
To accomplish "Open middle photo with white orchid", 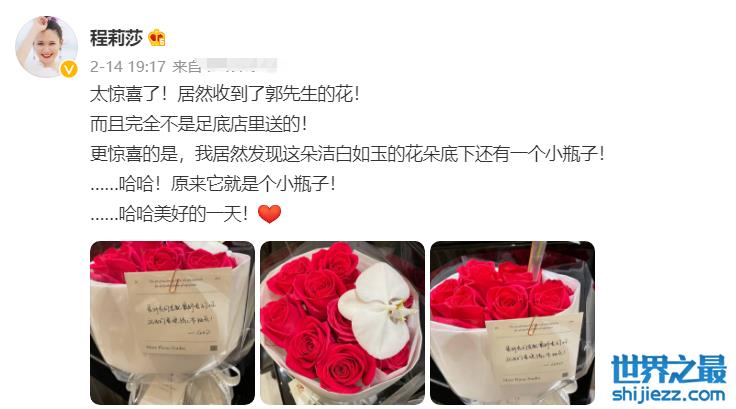I will point(342,323).
